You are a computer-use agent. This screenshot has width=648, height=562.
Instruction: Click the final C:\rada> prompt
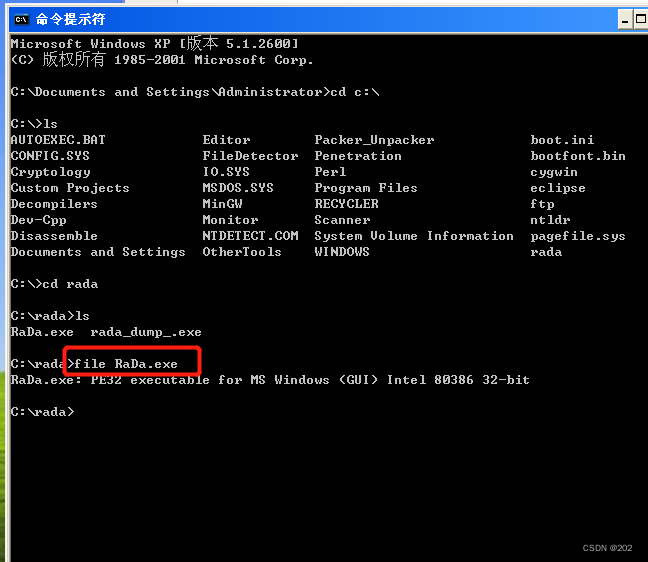(43, 412)
